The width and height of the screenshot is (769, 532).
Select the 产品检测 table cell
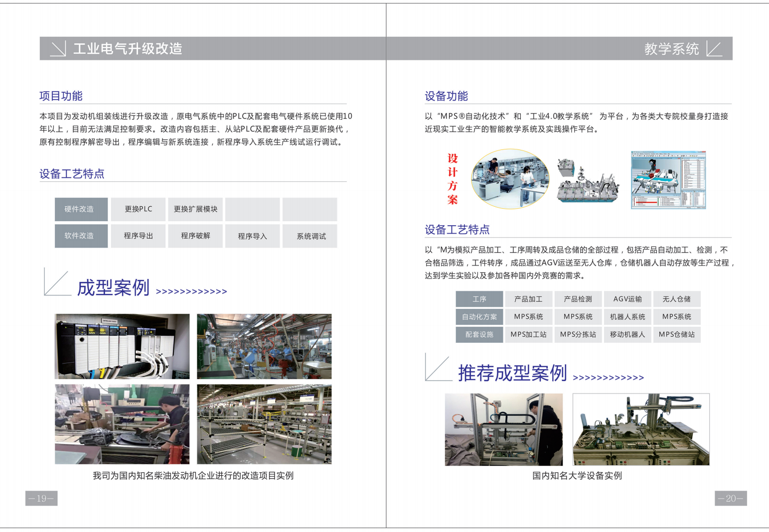tap(578, 299)
